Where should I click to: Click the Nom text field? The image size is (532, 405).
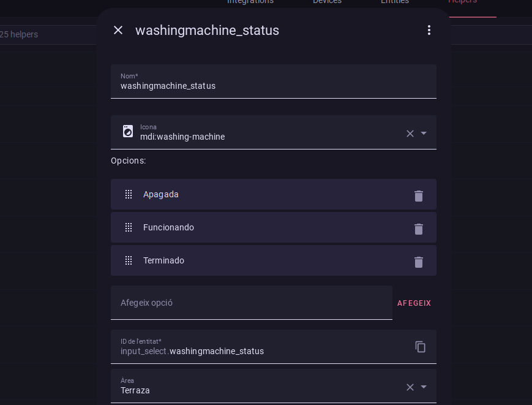273,86
